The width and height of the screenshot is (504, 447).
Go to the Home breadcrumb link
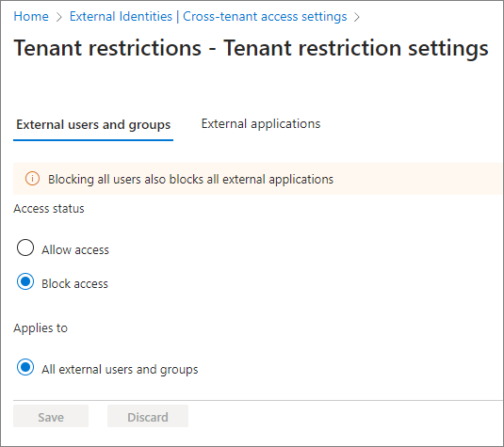[x=31, y=16]
